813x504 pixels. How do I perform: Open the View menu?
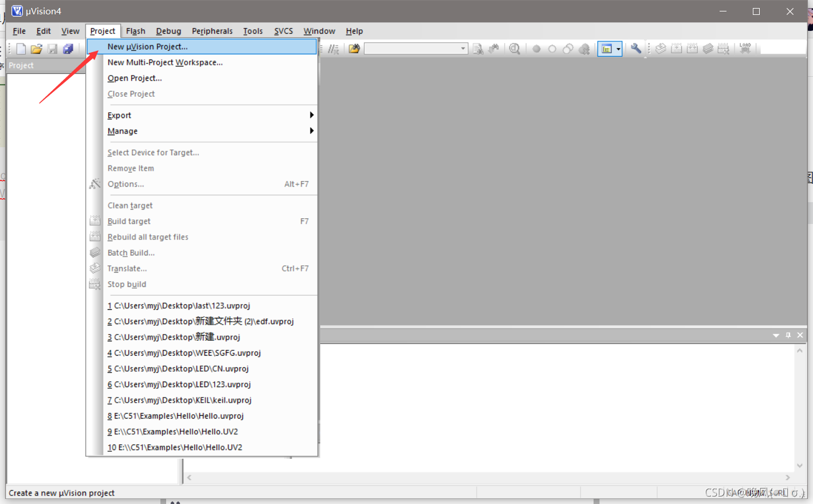[x=70, y=31]
